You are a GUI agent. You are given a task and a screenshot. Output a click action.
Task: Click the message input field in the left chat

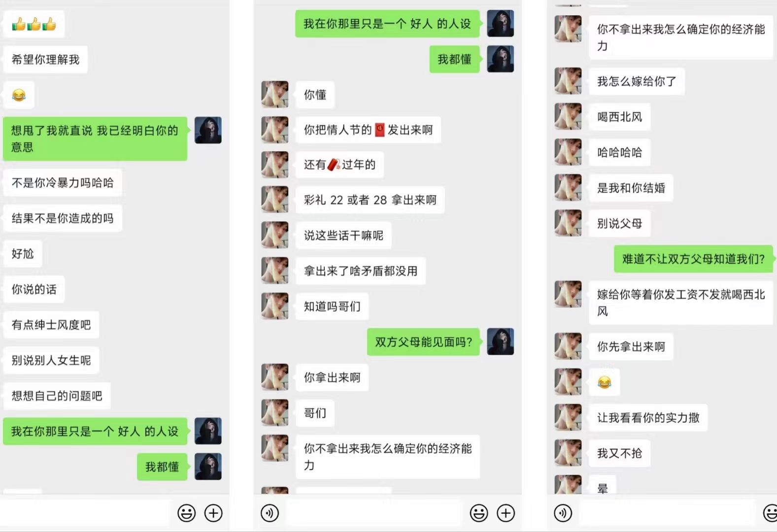[x=86, y=513]
